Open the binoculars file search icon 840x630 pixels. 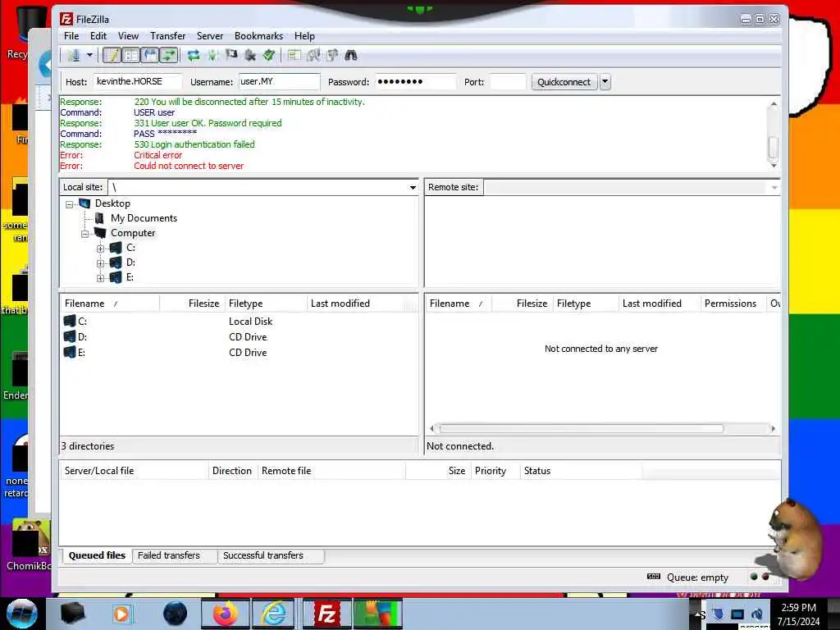point(351,55)
